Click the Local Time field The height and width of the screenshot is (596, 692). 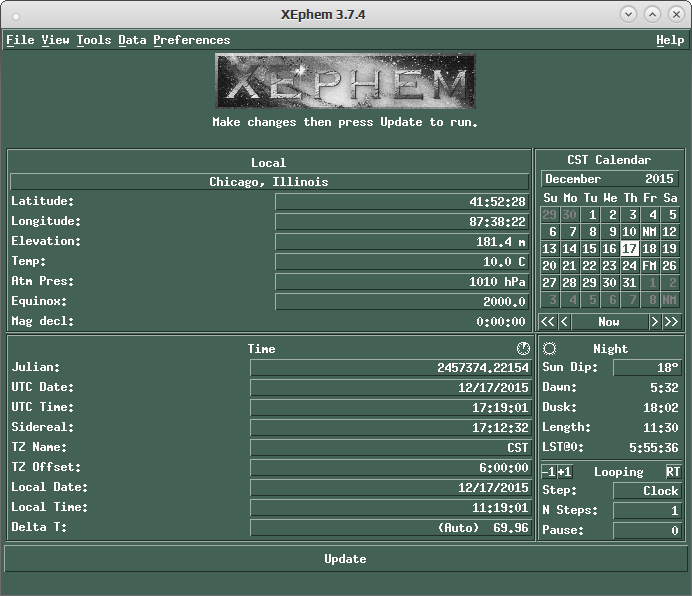[x=391, y=508]
